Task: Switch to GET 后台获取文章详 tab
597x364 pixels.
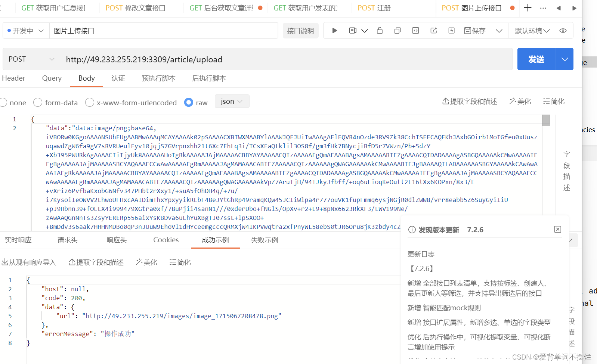Action: pos(226,8)
